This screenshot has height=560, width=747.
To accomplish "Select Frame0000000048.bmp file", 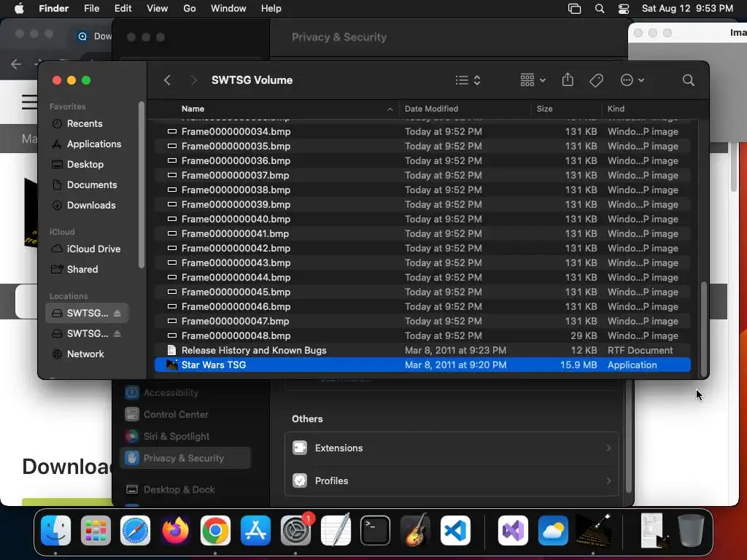I will pyautogui.click(x=422, y=335).
